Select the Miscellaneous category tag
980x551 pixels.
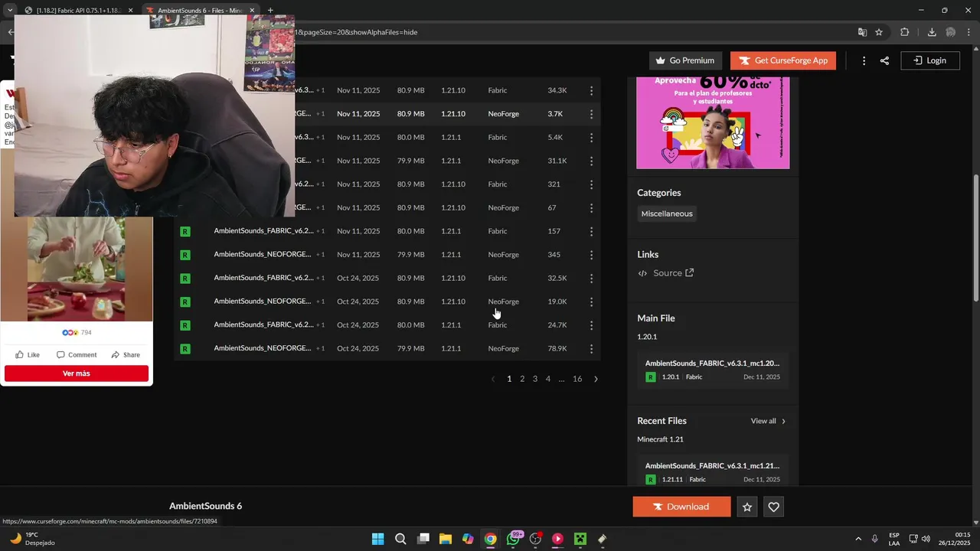pos(667,214)
